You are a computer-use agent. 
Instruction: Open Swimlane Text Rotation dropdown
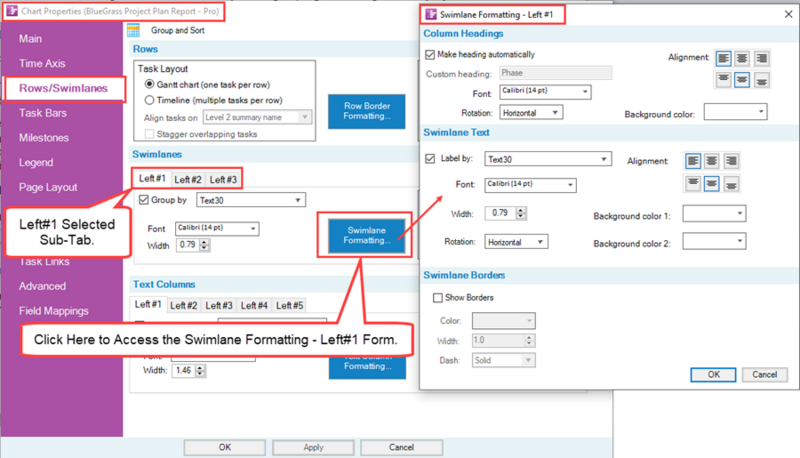pos(516,242)
